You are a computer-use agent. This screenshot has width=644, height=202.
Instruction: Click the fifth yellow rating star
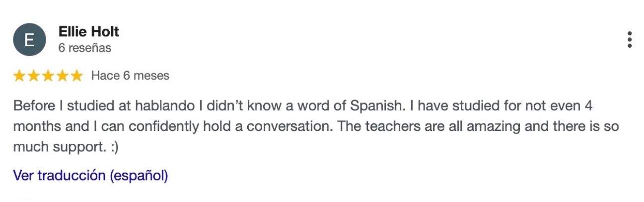[76, 76]
